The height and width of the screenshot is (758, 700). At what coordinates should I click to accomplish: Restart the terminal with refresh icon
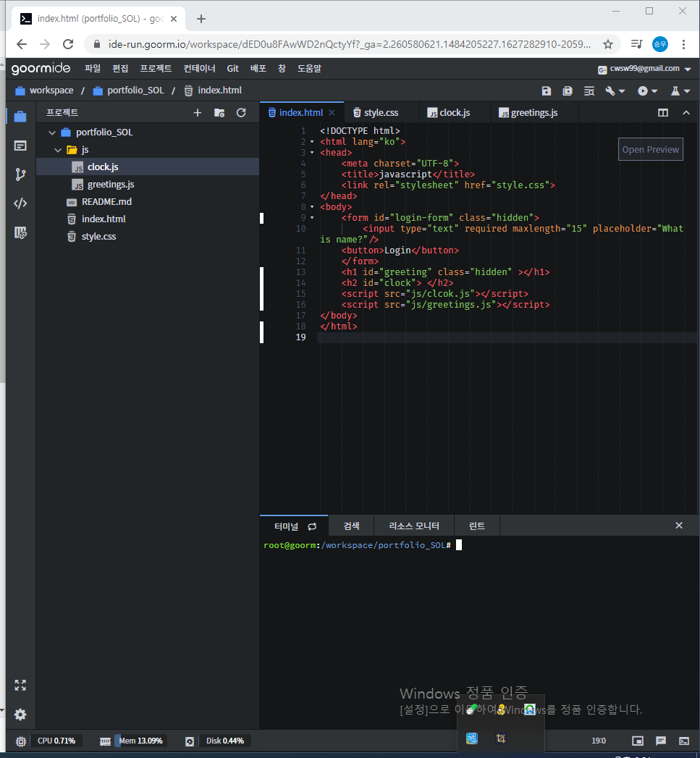click(x=312, y=526)
